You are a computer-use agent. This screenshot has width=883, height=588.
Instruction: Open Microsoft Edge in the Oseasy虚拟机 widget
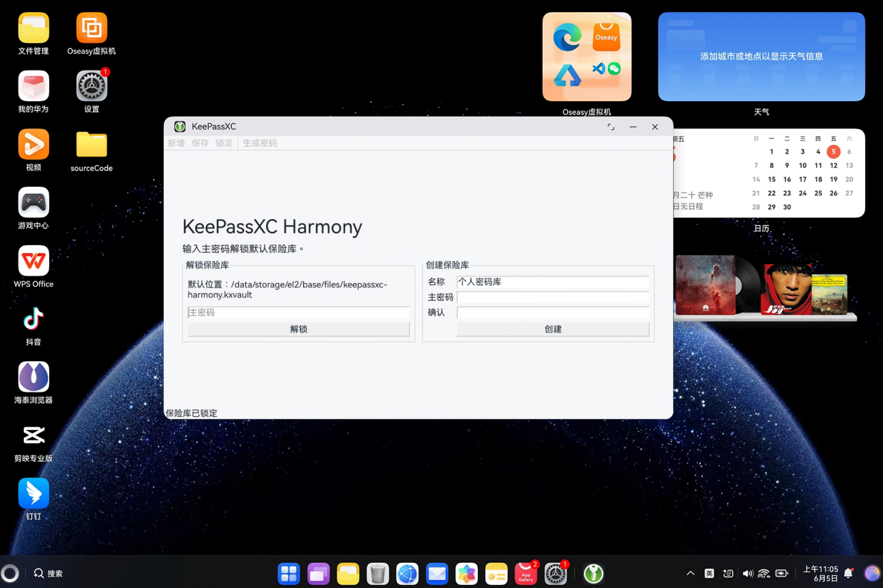[567, 37]
